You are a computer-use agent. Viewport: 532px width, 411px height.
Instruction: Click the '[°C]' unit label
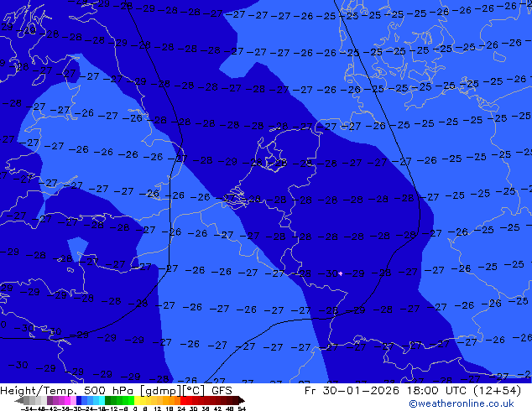195,391
